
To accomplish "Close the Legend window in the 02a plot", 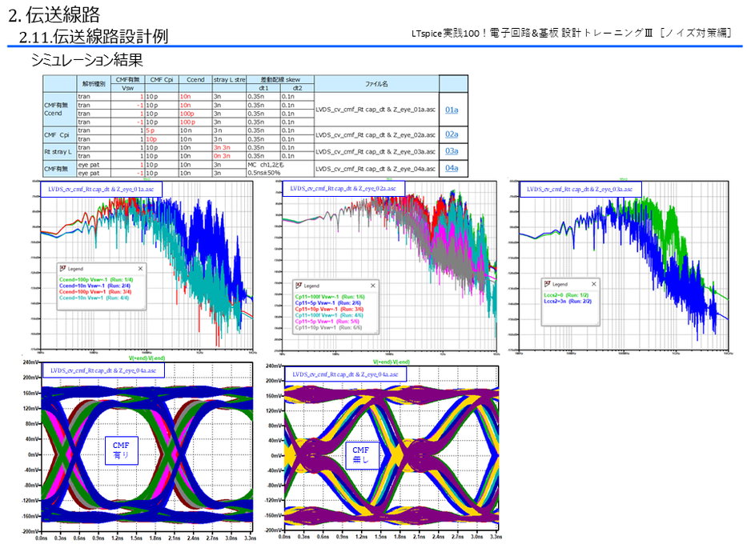I will point(372,286).
